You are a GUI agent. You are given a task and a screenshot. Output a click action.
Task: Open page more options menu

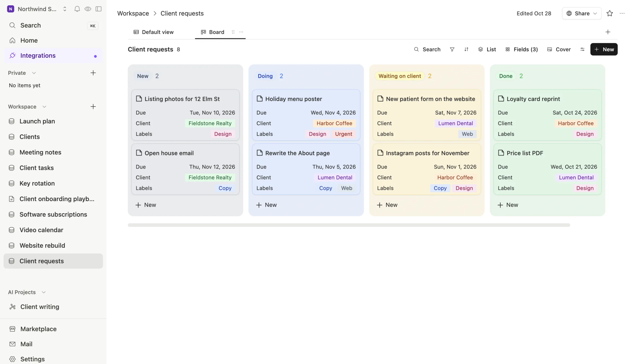(x=622, y=14)
